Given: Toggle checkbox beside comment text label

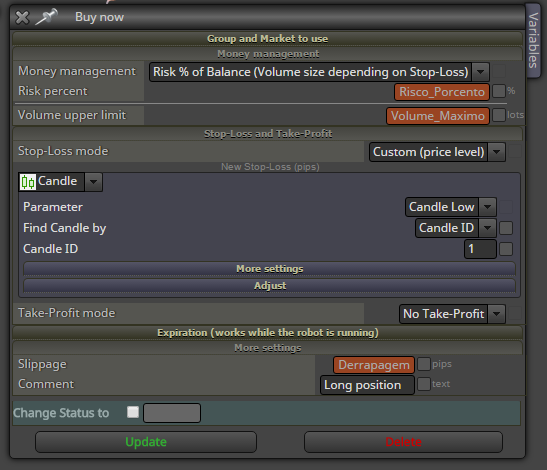Looking at the screenshot, I should click(x=424, y=384).
